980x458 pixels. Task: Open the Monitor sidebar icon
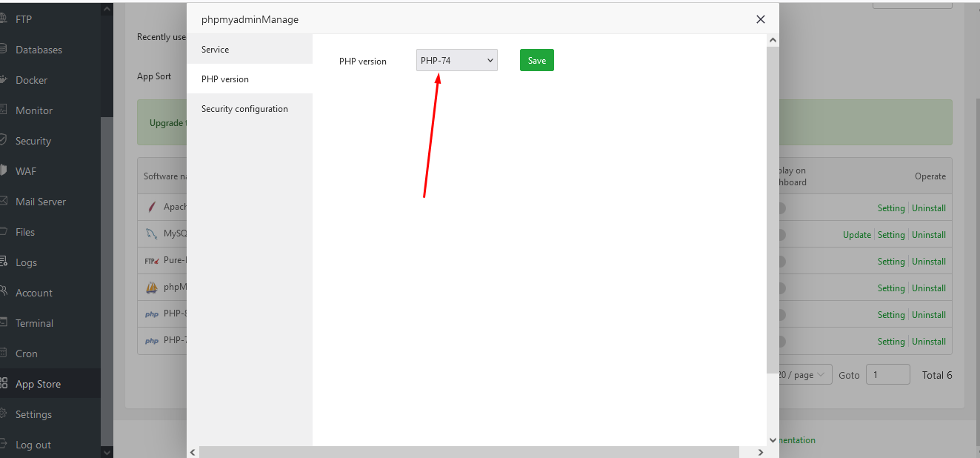[x=3, y=110]
